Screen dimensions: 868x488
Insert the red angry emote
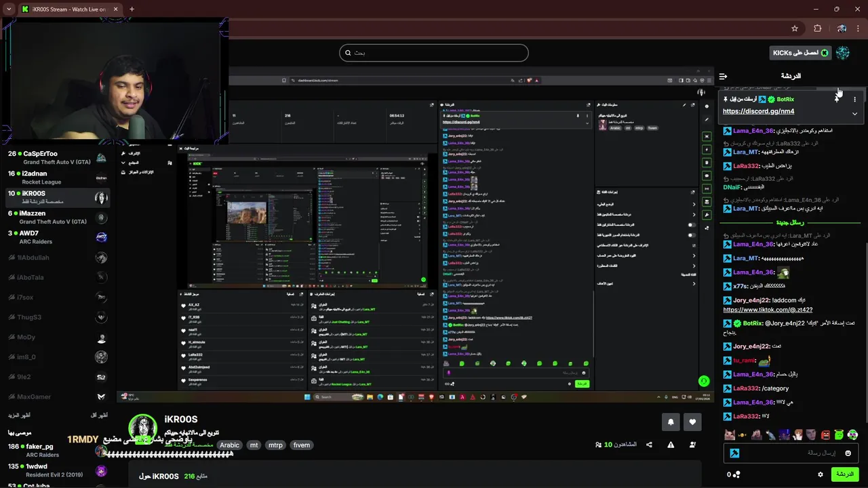[x=825, y=434]
